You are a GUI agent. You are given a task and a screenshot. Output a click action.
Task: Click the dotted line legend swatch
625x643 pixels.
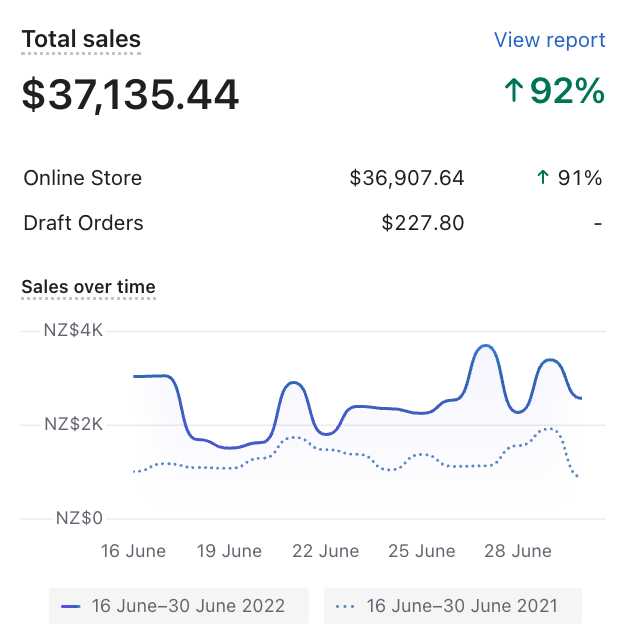click(x=345, y=606)
